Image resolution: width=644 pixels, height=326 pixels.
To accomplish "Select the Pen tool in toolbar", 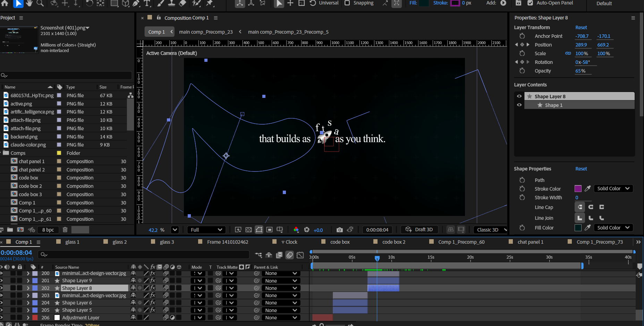I will pos(136,3).
